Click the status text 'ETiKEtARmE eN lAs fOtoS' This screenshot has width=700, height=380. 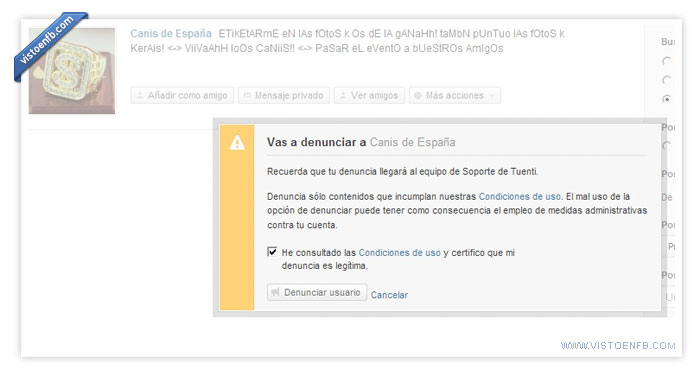click(280, 33)
